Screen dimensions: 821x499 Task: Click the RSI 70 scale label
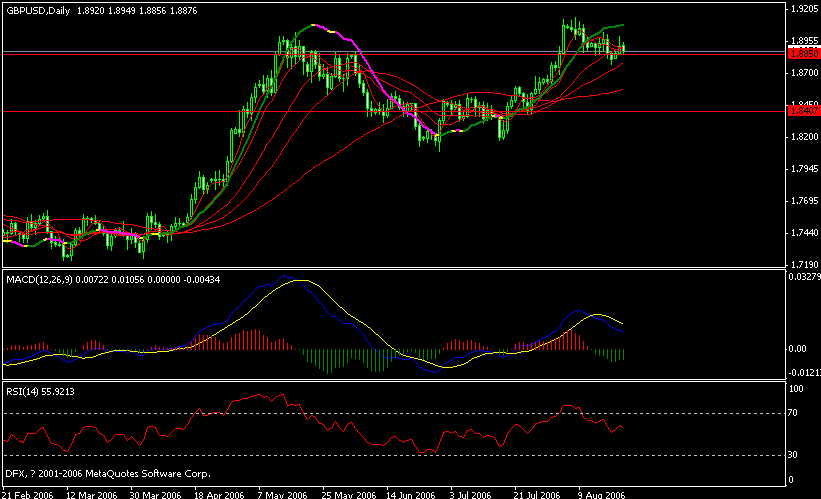click(793, 413)
